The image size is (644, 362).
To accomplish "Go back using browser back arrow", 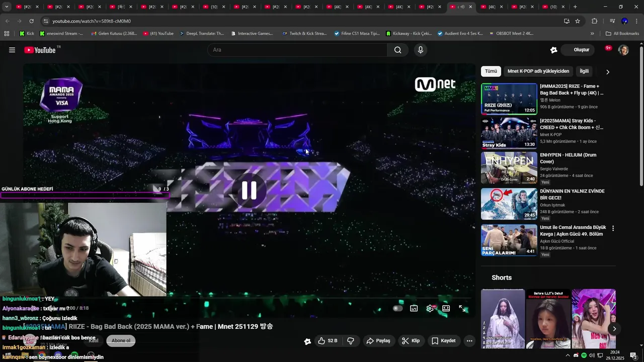I will tap(7, 21).
